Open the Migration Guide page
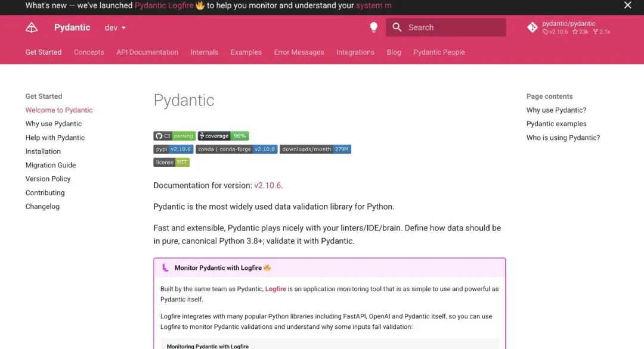Image resolution: width=644 pixels, height=349 pixels. 51,165
